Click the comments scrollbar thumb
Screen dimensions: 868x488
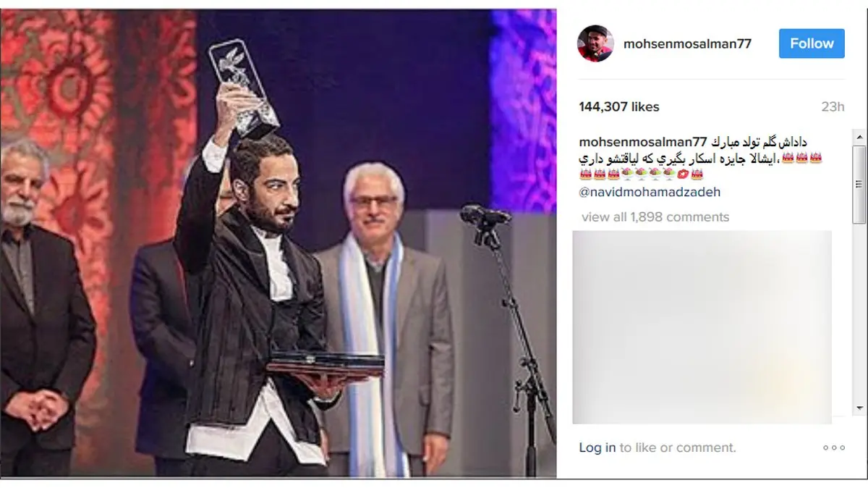pos(859,185)
